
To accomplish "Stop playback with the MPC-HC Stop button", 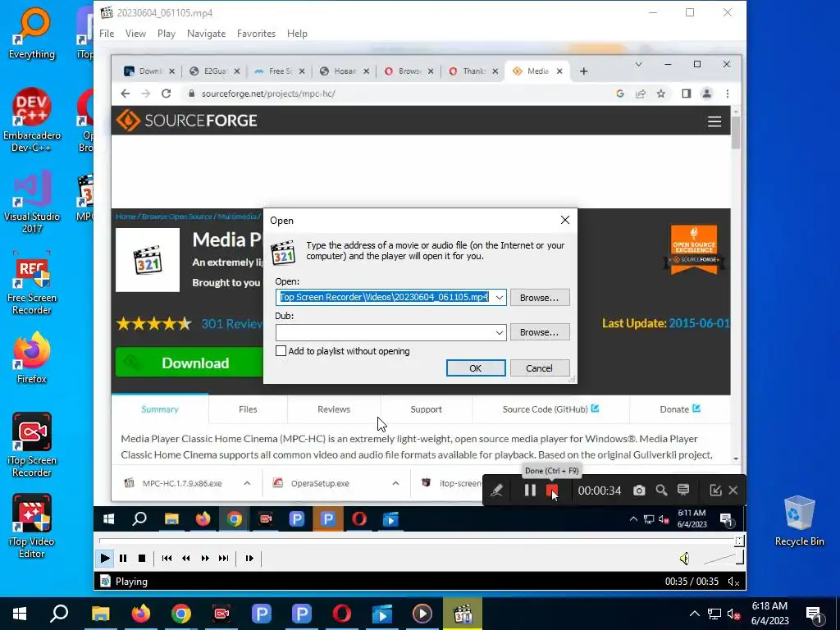I will click(141, 558).
